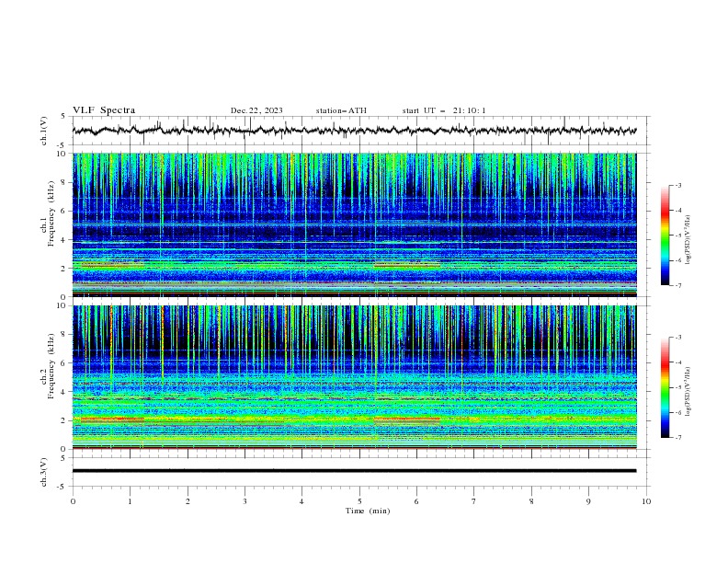Click the "VLF Spectra" title text
Viewport: 728px width, 563px height.
[x=104, y=110]
